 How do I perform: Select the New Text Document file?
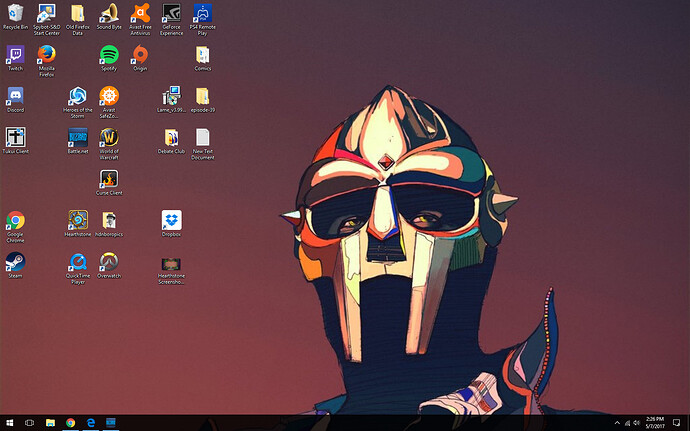pyautogui.click(x=203, y=138)
